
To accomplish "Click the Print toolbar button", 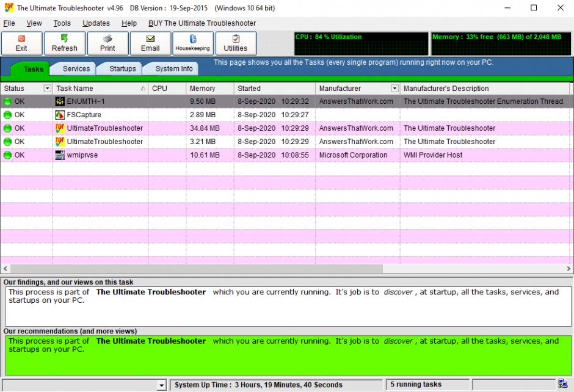I will (107, 43).
